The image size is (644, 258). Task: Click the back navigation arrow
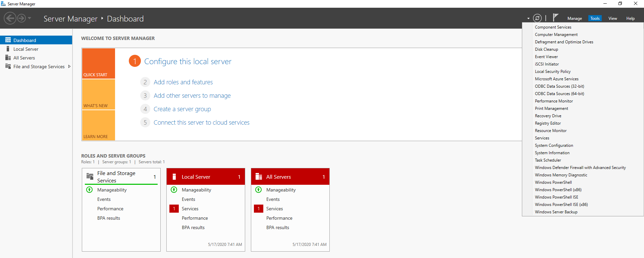(x=10, y=18)
